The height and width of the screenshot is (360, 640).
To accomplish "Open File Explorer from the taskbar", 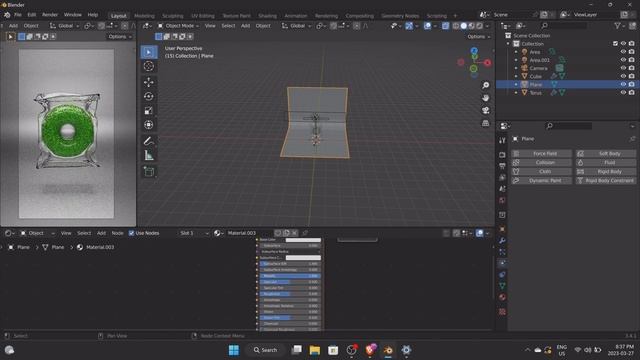I will tap(315, 350).
